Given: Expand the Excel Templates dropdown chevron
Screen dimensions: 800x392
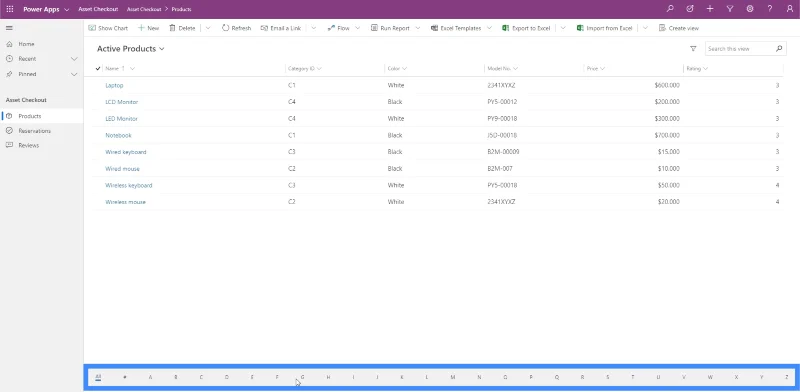Looking at the screenshot, I should [489, 28].
